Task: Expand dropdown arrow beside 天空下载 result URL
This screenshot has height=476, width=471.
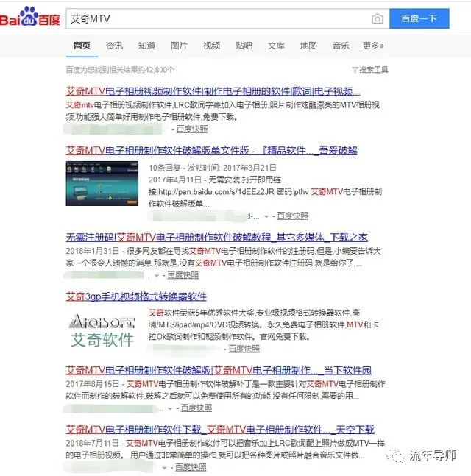Action: coord(164,468)
